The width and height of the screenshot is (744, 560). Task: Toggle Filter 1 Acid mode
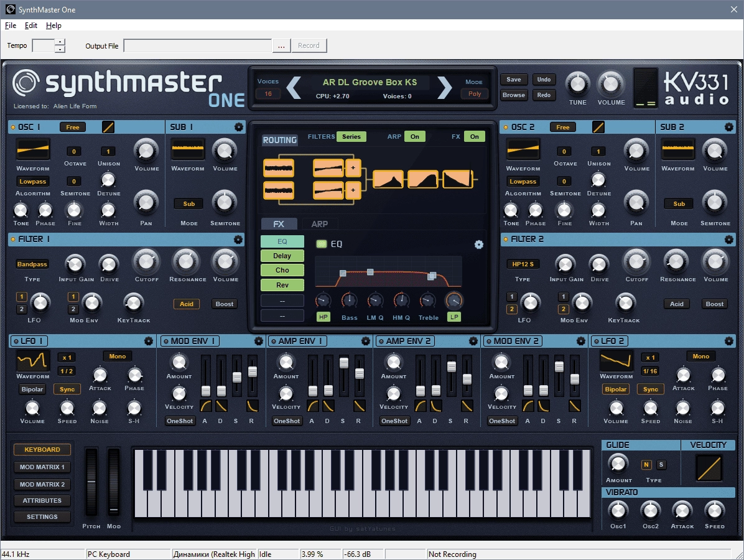(187, 304)
